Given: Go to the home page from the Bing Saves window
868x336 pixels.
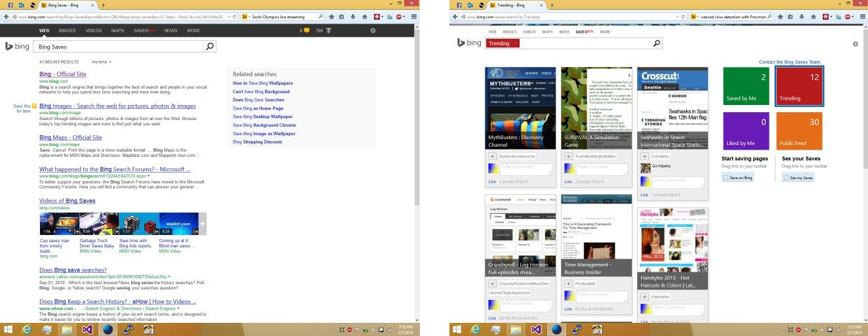Looking at the screenshot, I should [x=365, y=16].
